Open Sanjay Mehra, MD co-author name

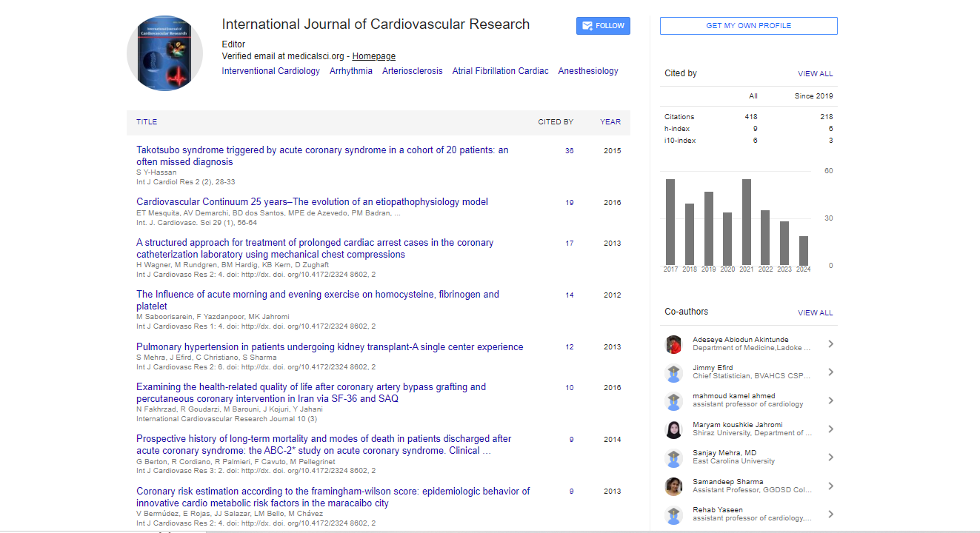pyautogui.click(x=724, y=453)
